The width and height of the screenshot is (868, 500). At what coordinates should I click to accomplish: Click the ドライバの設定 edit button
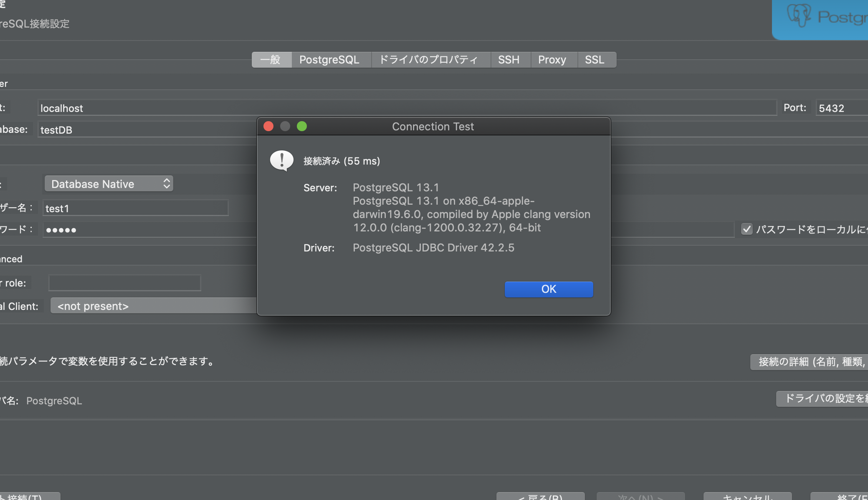click(822, 398)
